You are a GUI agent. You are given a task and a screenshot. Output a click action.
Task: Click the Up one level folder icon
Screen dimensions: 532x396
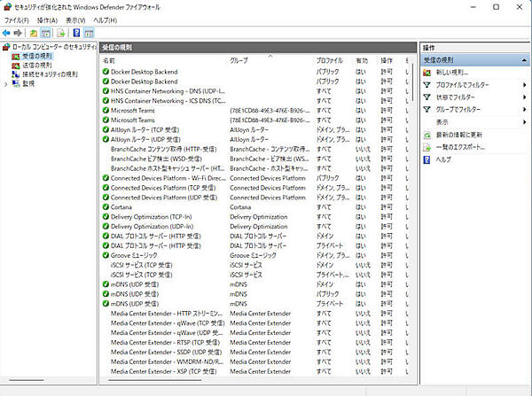coord(34,33)
